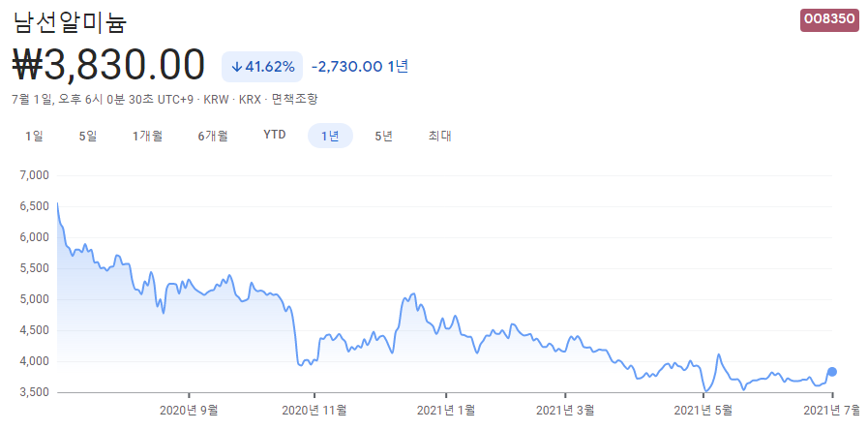This screenshot has width=868, height=430.
Task: Click the down arrow in percentage badge
Action: [237, 67]
